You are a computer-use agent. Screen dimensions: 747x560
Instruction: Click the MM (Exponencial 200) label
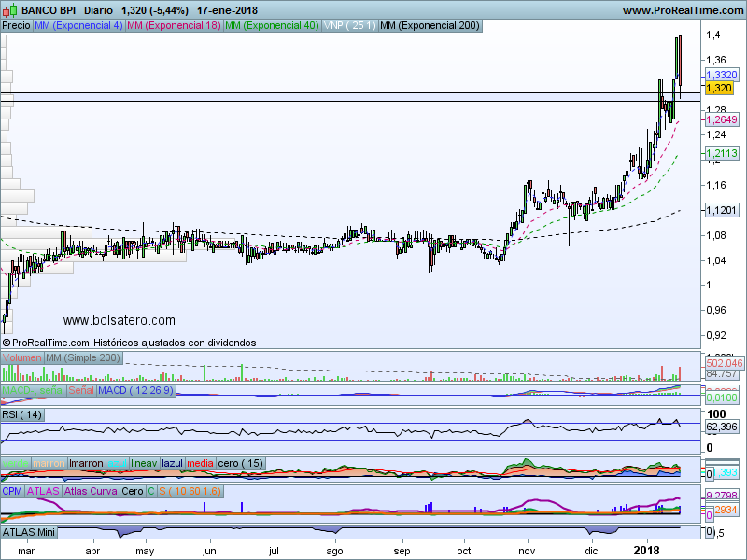click(430, 26)
